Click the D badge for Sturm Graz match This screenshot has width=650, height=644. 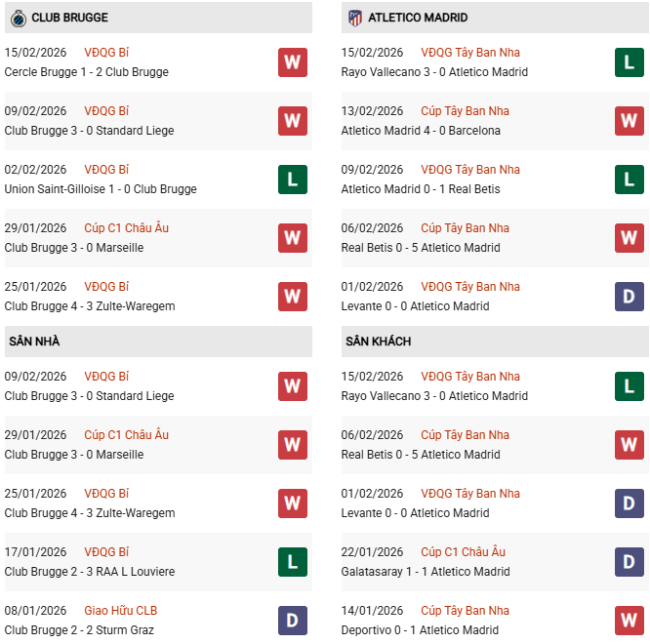pyautogui.click(x=292, y=621)
